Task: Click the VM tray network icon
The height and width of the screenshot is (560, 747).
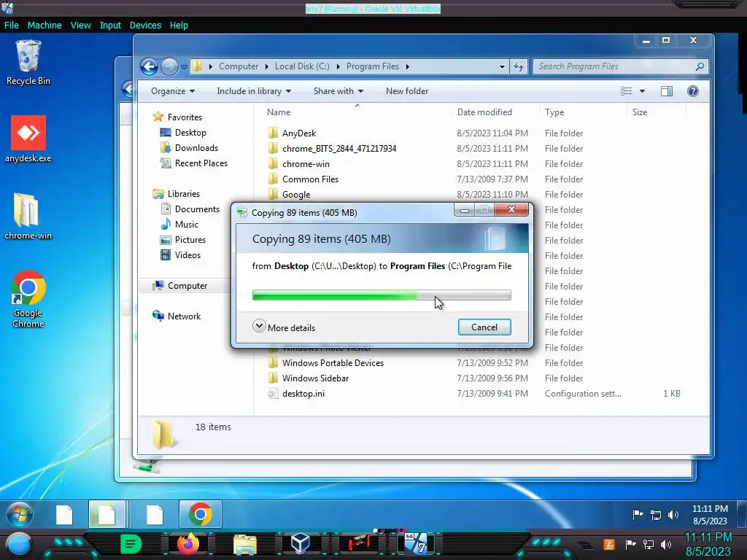Action: (656, 514)
